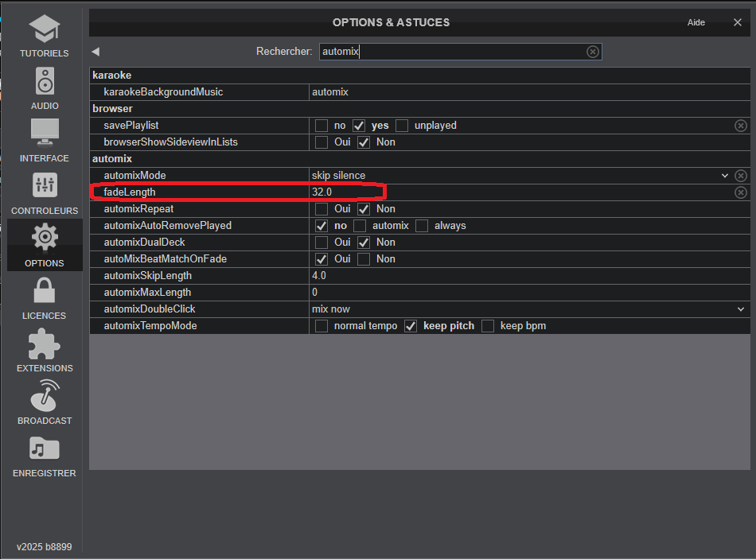
Task: Tick always for automixAutoRemovePlayed
Action: pyautogui.click(x=422, y=226)
